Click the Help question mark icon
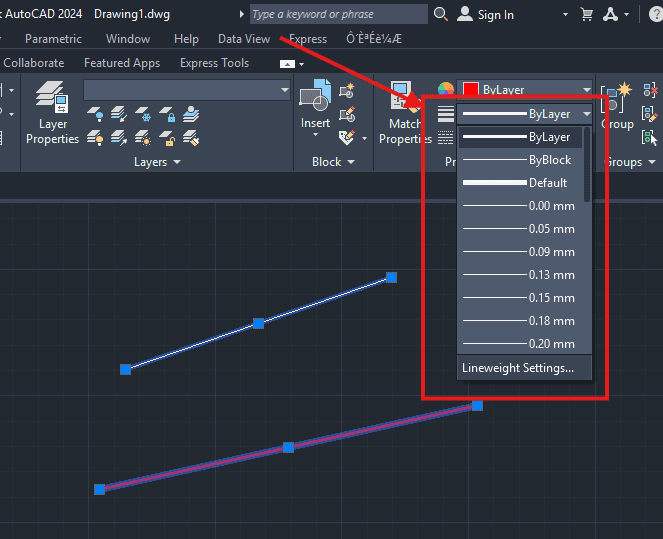 tap(656, 15)
